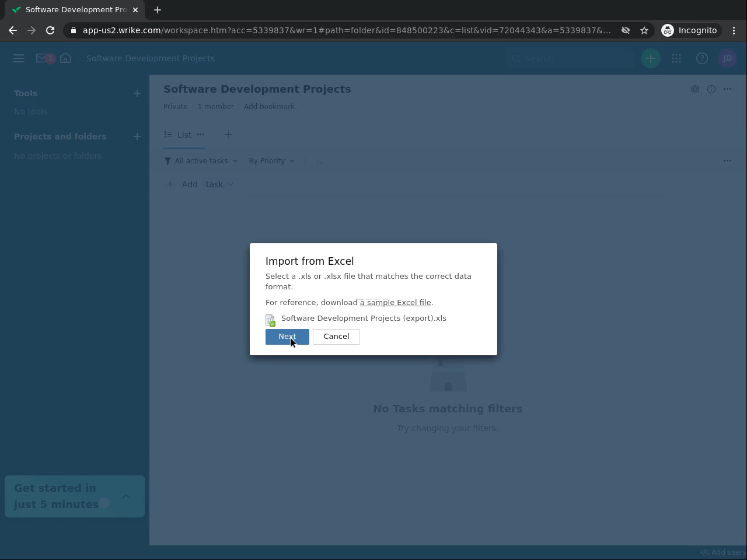Viewport: 747px width, 560px height.
Task: Show folder info panel icon
Action: 711,89
